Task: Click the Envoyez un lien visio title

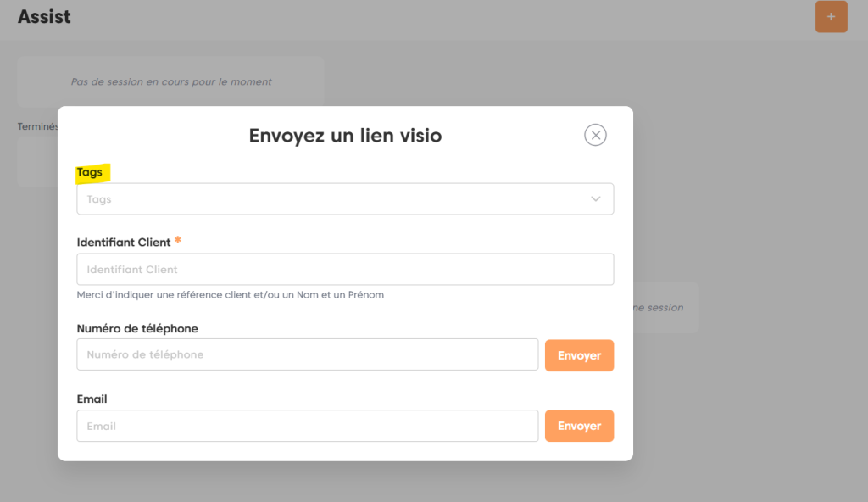Action: coord(345,136)
